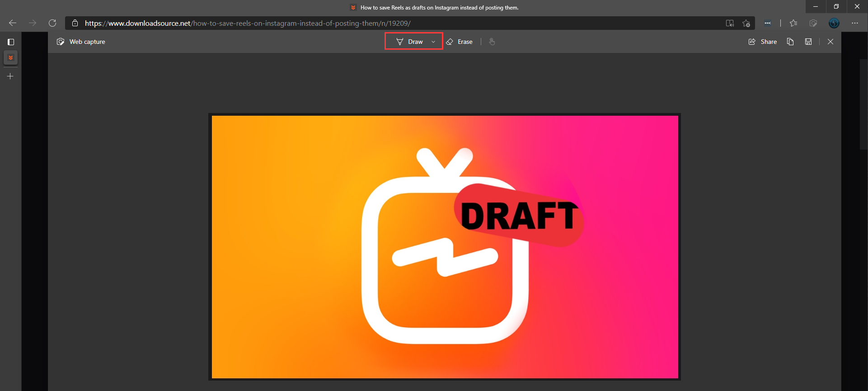Share the web capture
The width and height of the screenshot is (868, 391).
[x=763, y=42]
